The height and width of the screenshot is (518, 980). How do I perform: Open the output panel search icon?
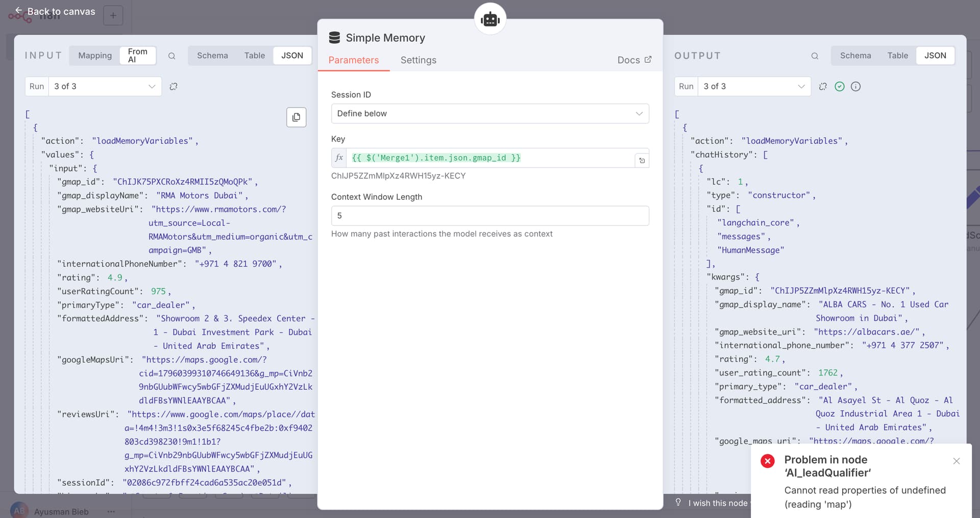[815, 56]
